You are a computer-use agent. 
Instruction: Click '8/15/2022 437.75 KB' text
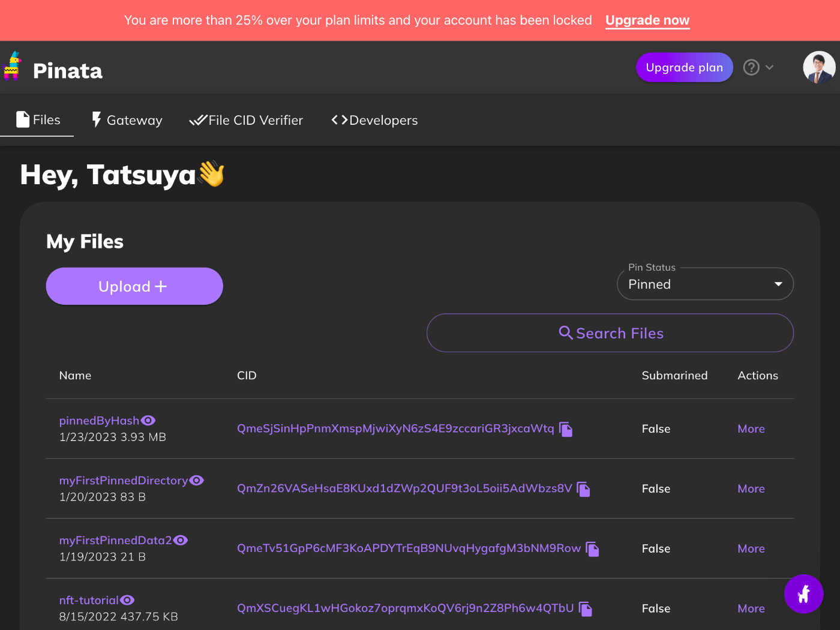(119, 617)
